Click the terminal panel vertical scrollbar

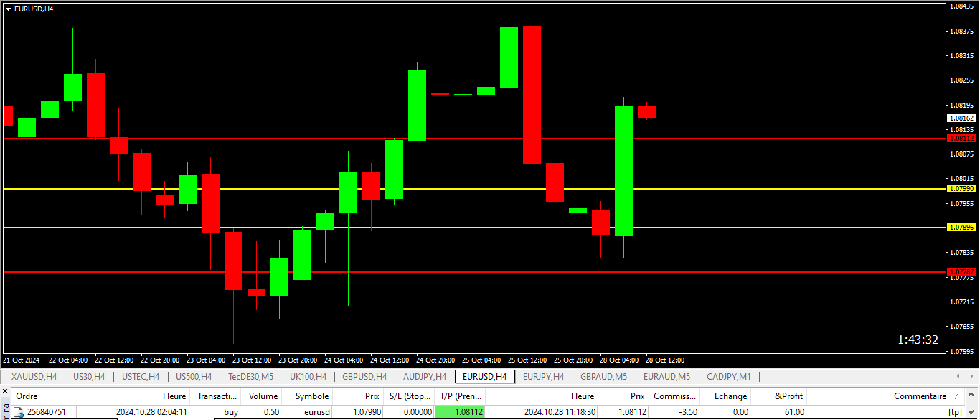point(972,404)
